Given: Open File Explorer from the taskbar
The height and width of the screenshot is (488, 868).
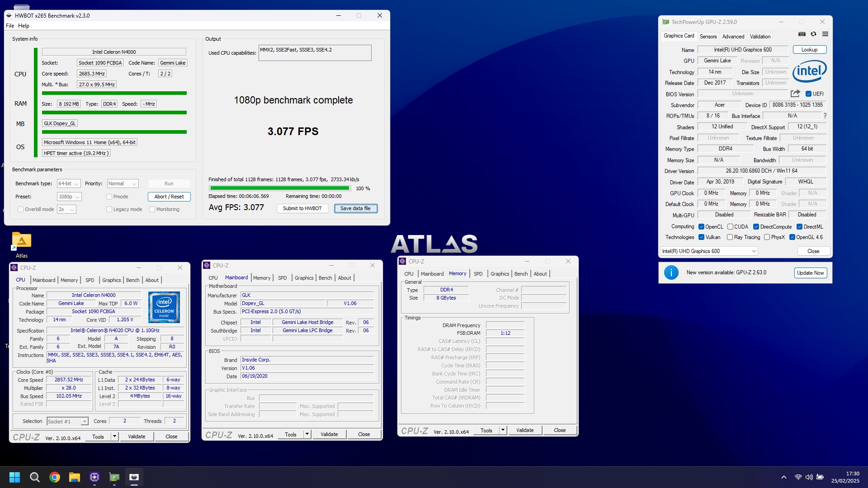Looking at the screenshot, I should point(75,477).
